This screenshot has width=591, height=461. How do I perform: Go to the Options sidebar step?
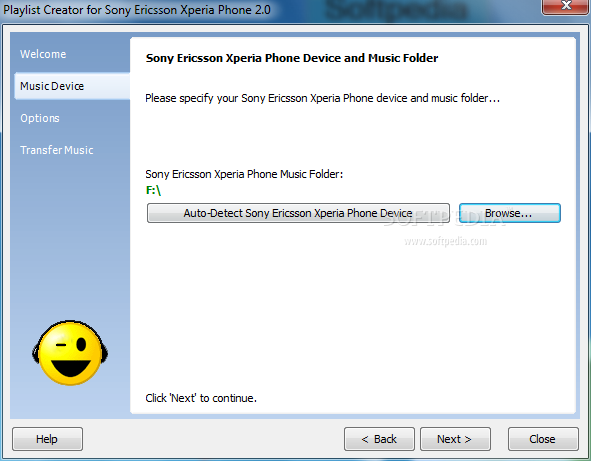tap(40, 118)
